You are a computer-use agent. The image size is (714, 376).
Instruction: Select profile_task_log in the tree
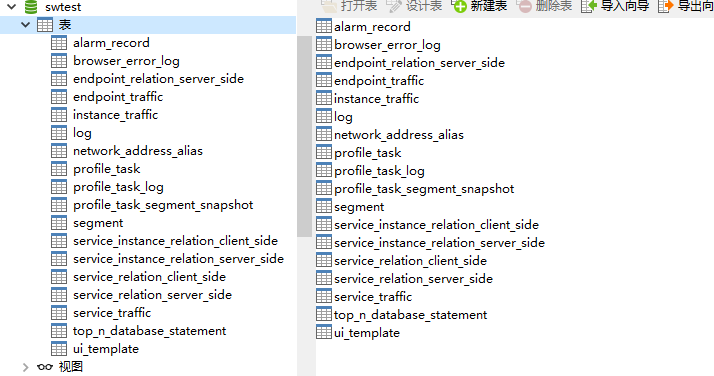point(118,187)
